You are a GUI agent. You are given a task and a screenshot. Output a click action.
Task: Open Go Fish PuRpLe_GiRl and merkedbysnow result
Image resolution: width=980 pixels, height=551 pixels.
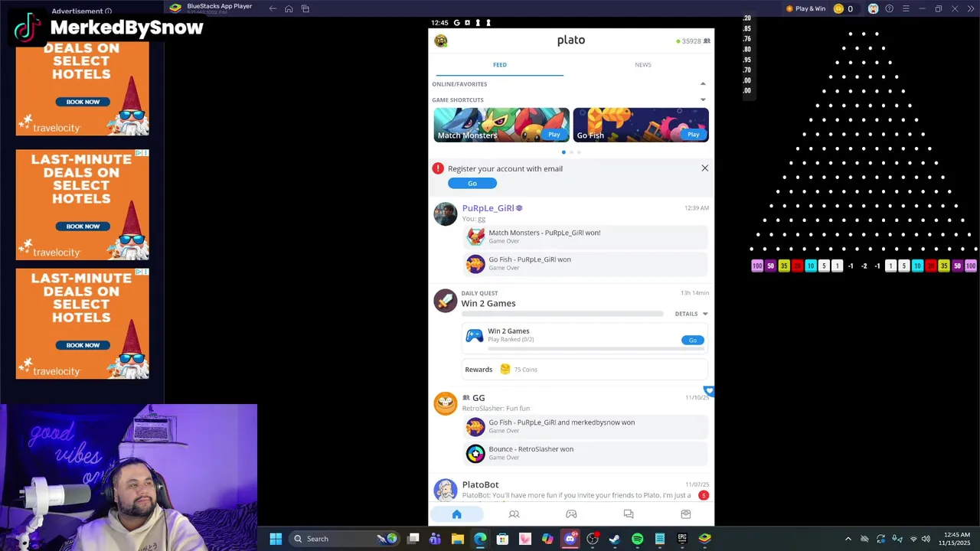pos(586,426)
